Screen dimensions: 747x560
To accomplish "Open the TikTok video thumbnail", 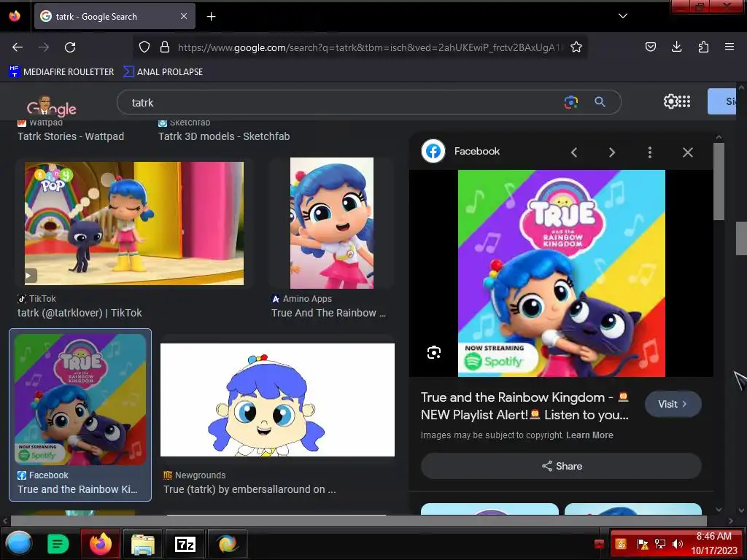I will (134, 223).
